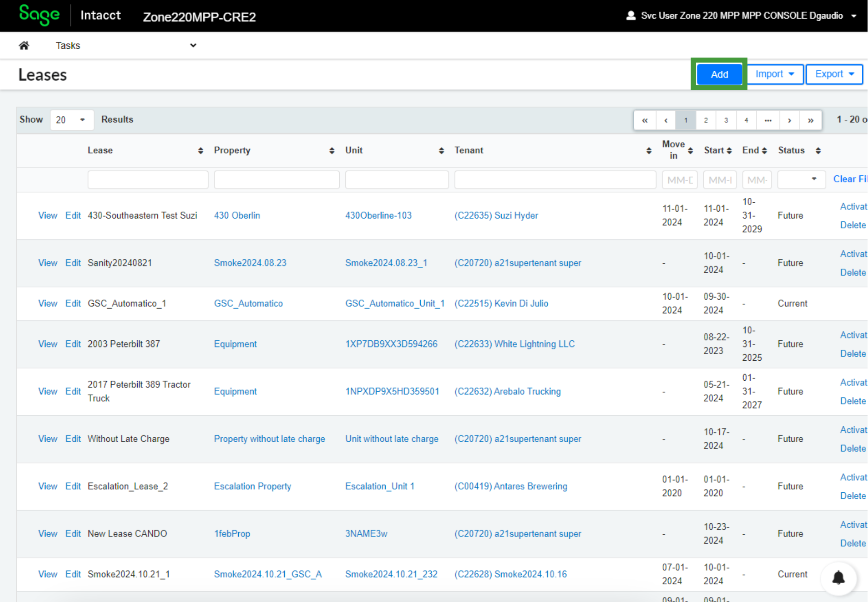Image resolution: width=868 pixels, height=602 pixels.
Task: Open 'Property without late charge' link
Action: point(269,439)
